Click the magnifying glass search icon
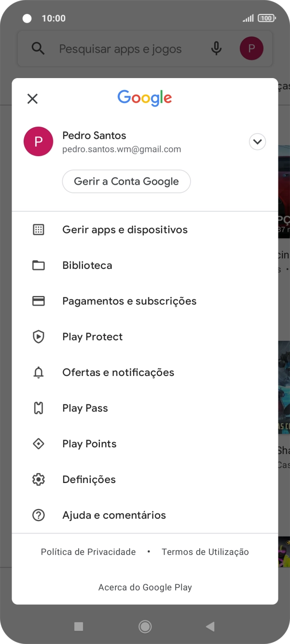Image resolution: width=290 pixels, height=644 pixels. pos(38,48)
